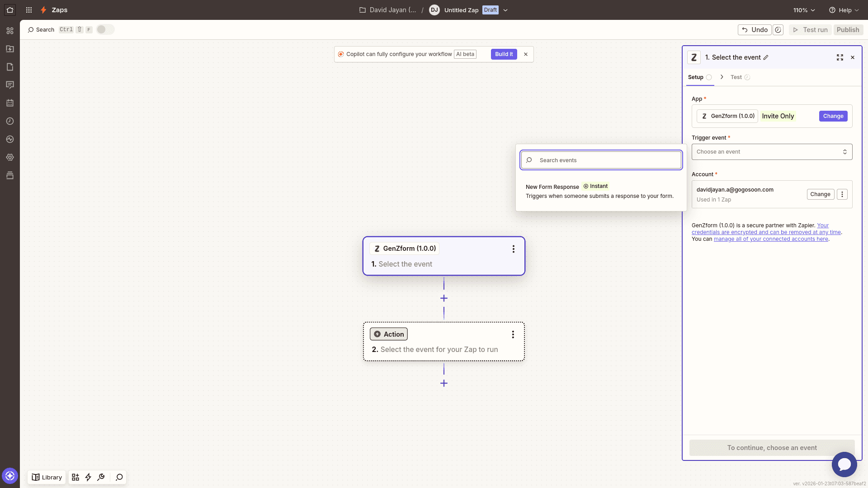Open the calendar icon in left sidebar
The width and height of the screenshot is (868, 488).
point(10,103)
